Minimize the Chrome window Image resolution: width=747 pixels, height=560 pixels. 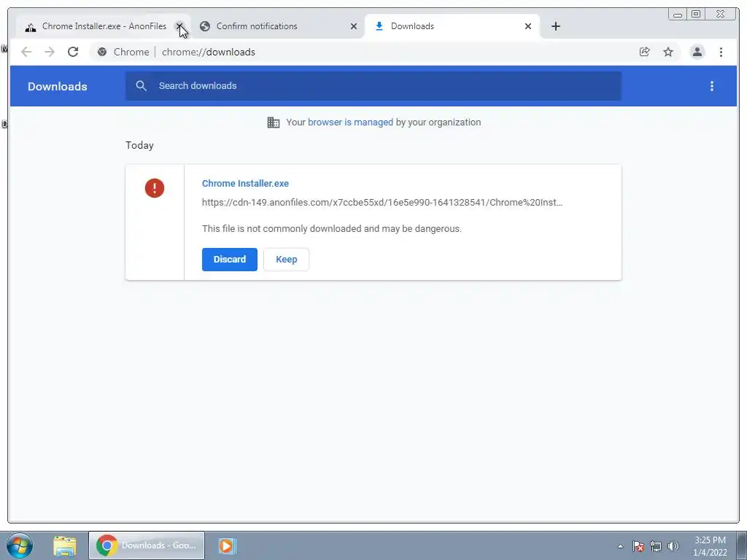click(678, 15)
